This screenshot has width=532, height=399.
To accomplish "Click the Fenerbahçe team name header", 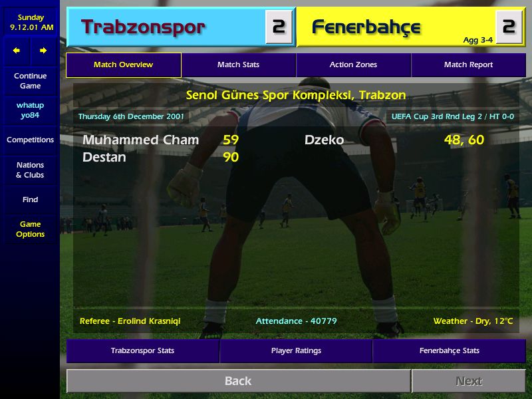I will pos(366,27).
